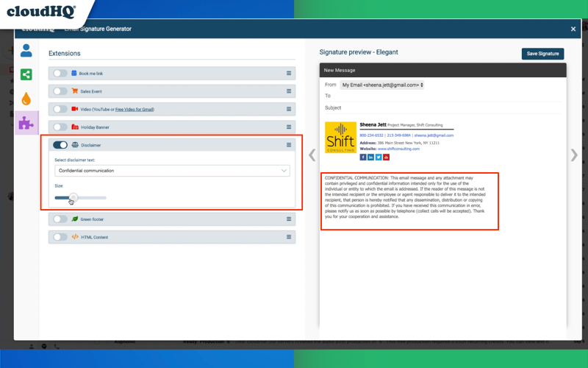The image size is (588, 368).
Task: Enable the Book me link toggle
Action: (60, 73)
